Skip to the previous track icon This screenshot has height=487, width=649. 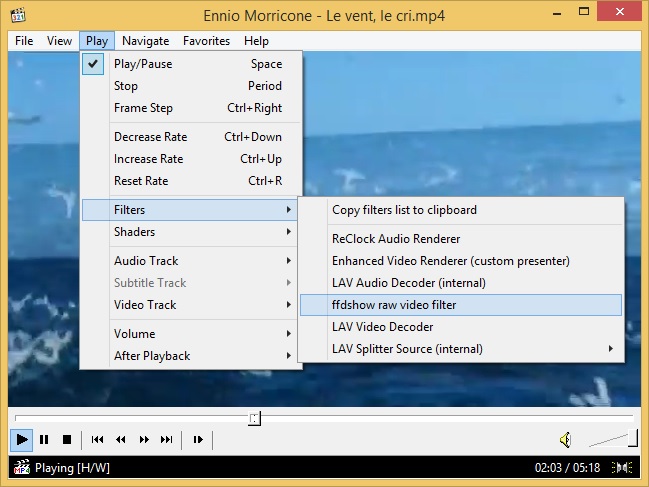(98, 439)
